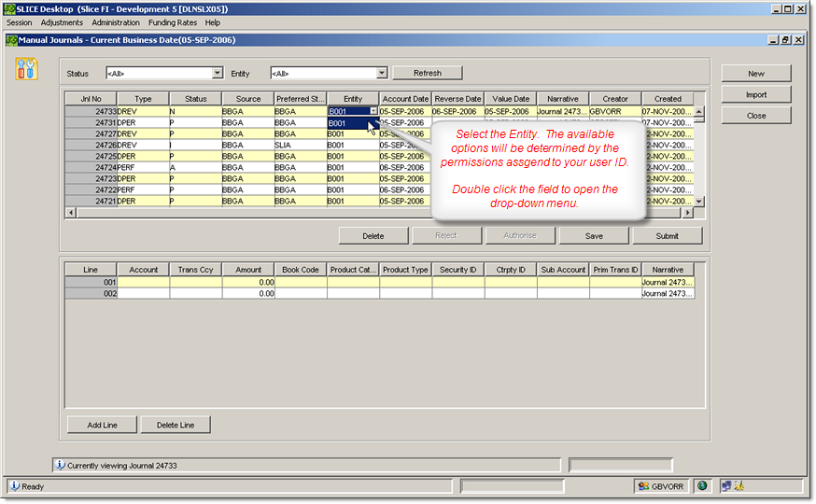Expand the Entity cell dropdown for journal 24733
Viewport: 816px width, 504px height.
(373, 111)
